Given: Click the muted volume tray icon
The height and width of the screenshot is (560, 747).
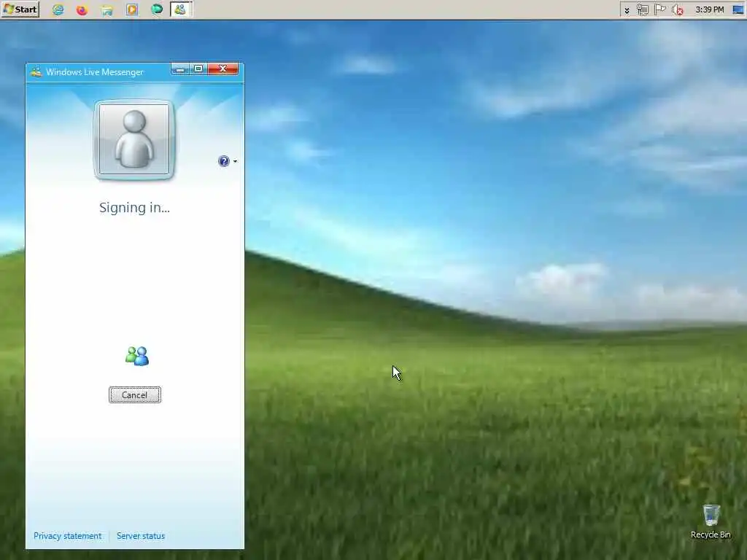Looking at the screenshot, I should coord(678,9).
